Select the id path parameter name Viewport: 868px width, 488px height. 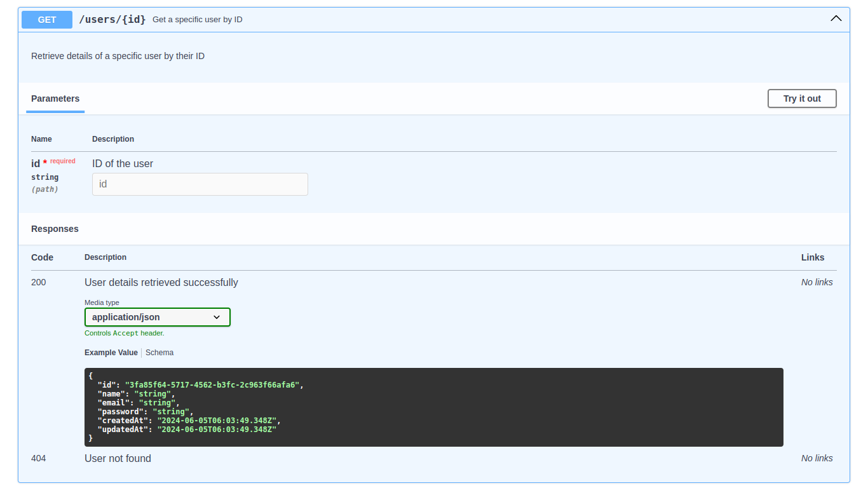coord(35,163)
